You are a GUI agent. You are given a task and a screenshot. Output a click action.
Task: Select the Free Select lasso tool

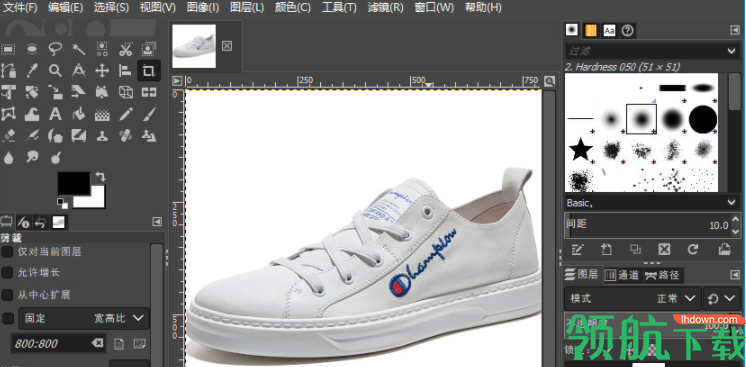click(x=55, y=49)
